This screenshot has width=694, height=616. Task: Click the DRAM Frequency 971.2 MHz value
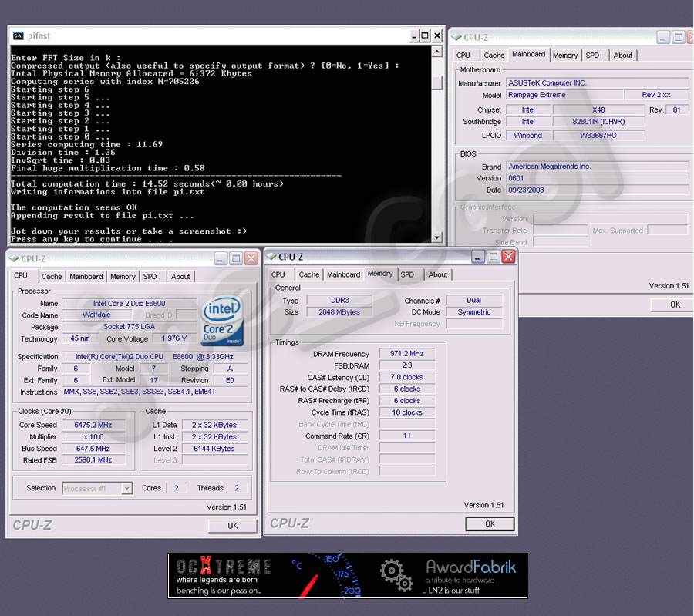406,354
